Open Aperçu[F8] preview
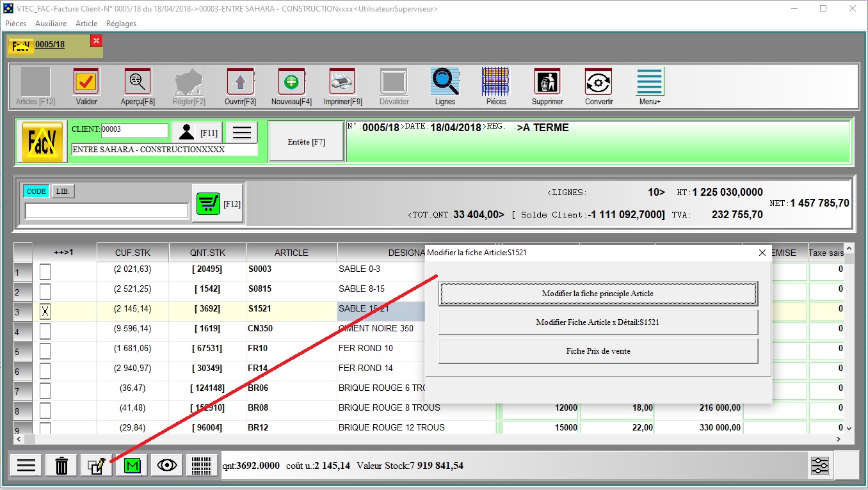Screen dimensions: 868x490 138,82
